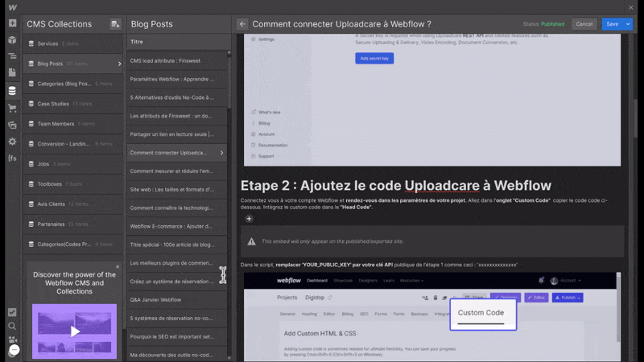Open the Ecommerce cart panel
Image resolution: width=644 pixels, height=362 pixels.
pyautogui.click(x=12, y=108)
